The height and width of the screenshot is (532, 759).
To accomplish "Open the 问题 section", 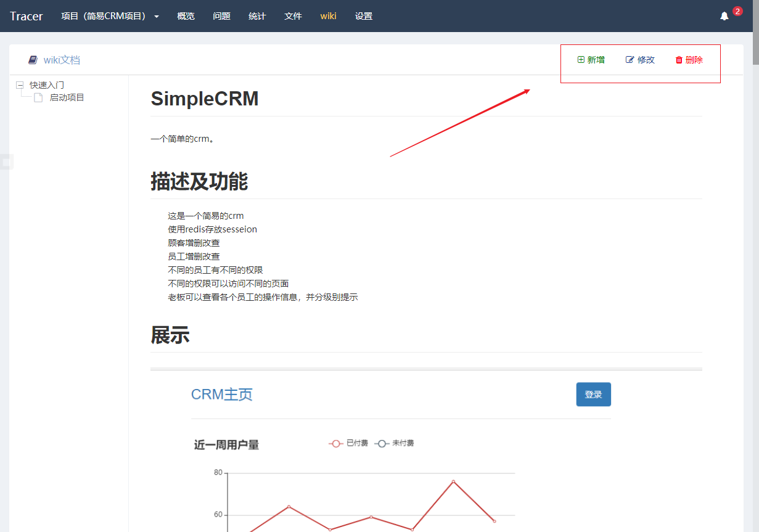I will tap(221, 16).
